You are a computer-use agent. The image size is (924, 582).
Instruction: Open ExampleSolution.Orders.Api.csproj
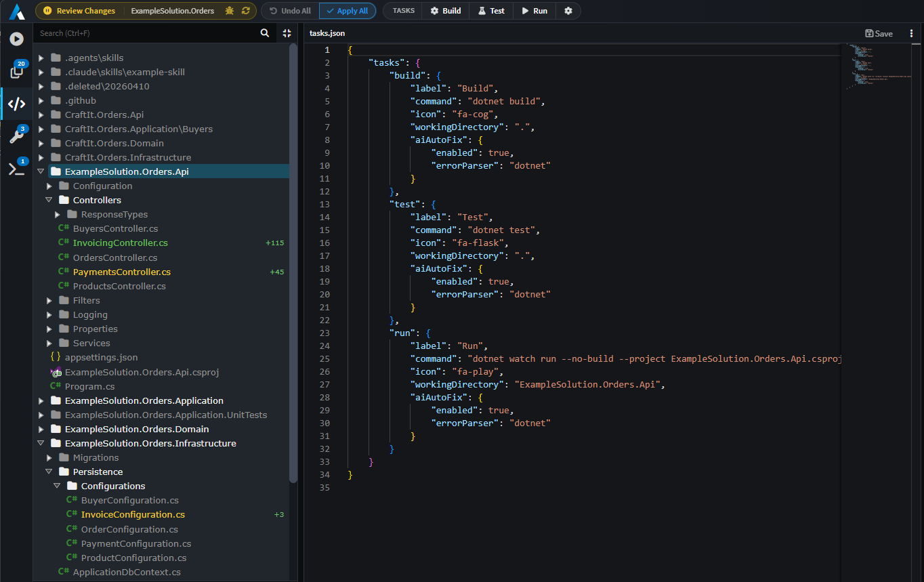coord(142,372)
